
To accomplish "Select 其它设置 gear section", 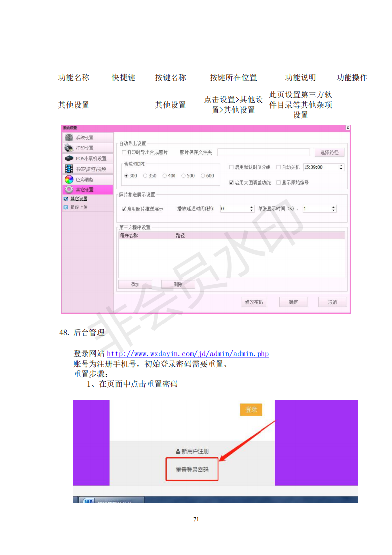I will [x=87, y=190].
